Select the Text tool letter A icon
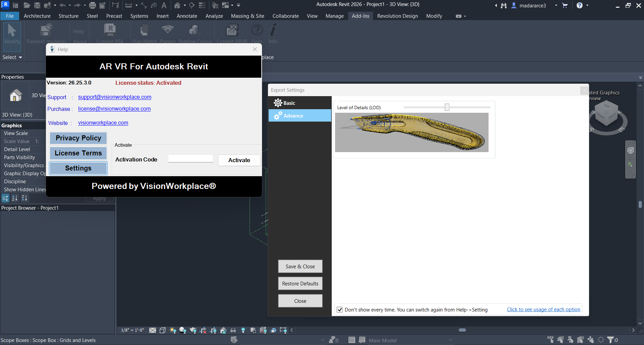The width and height of the screenshot is (644, 345). pos(164,5)
